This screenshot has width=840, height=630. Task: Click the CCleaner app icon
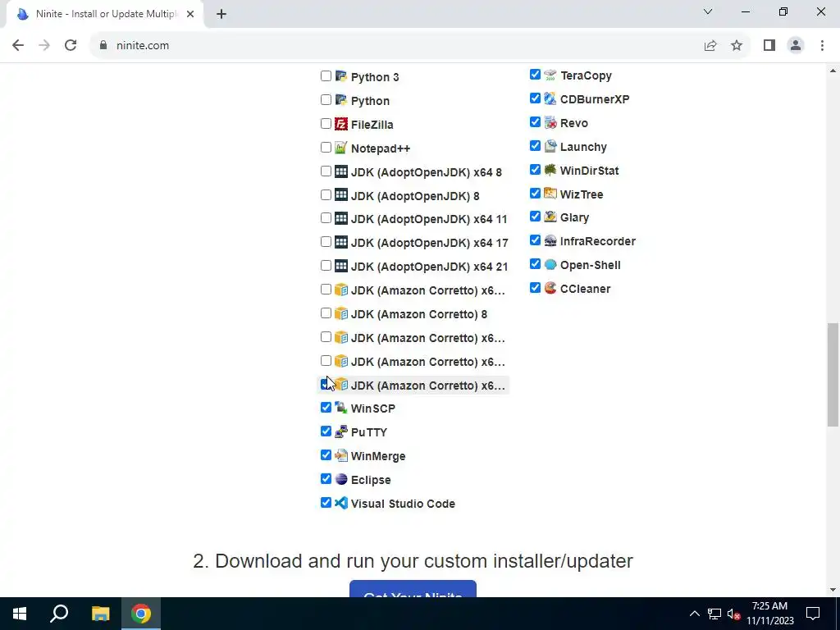[550, 288]
